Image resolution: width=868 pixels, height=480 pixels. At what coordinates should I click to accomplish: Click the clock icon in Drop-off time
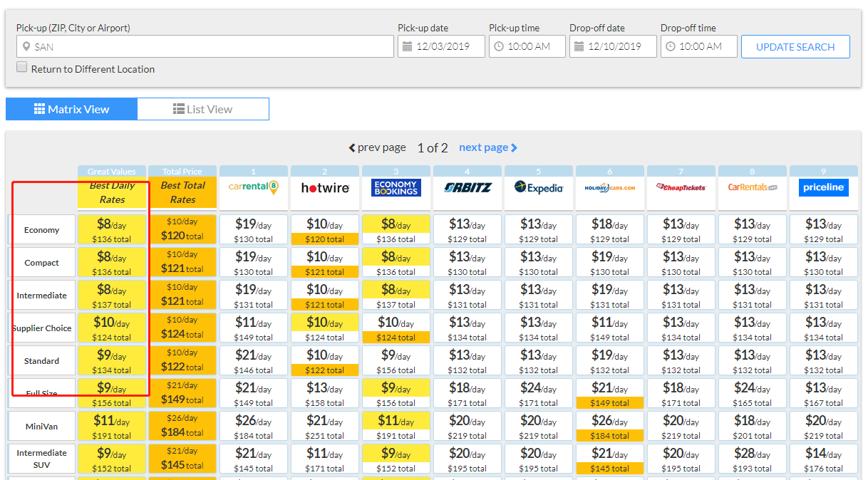[670, 46]
